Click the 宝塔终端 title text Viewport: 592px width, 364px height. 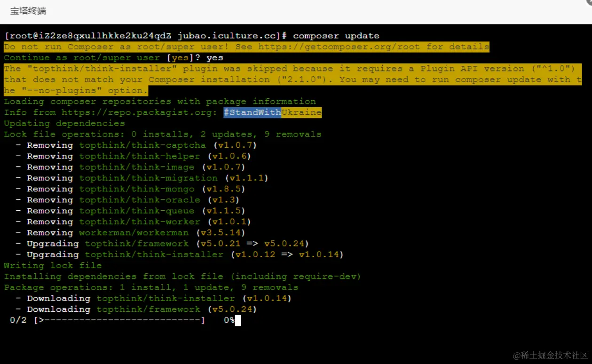28,11
